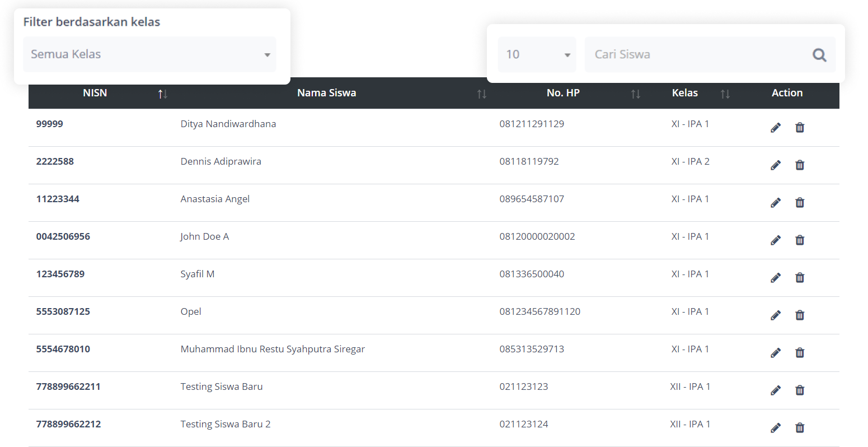Edit the Testing Siswa Baru record
The width and height of the screenshot is (868, 447).
(775, 390)
